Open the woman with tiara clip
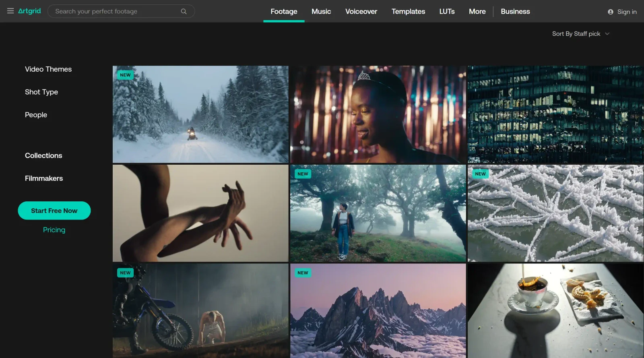Image resolution: width=644 pixels, height=358 pixels. (378, 114)
